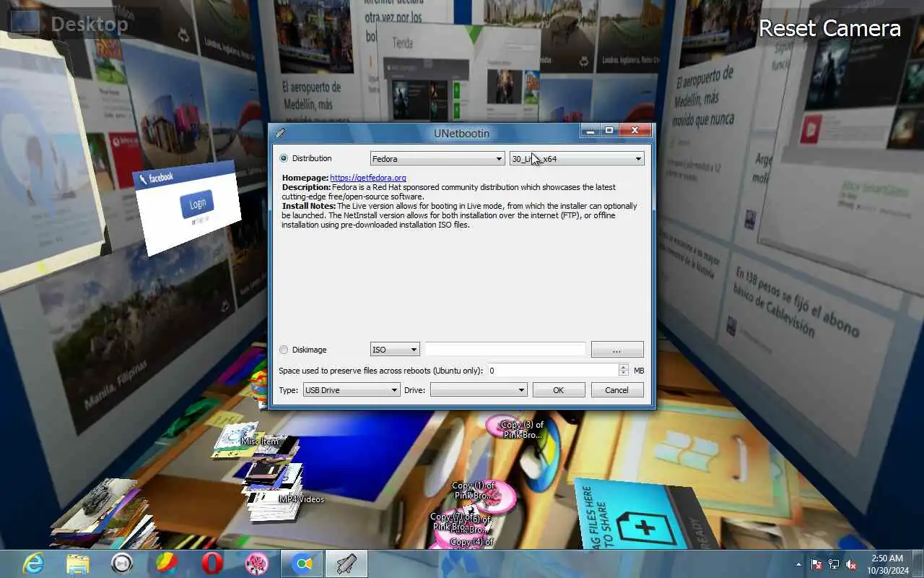Click the Desktop label at top left
This screenshot has width=924, height=578.
tap(90, 24)
